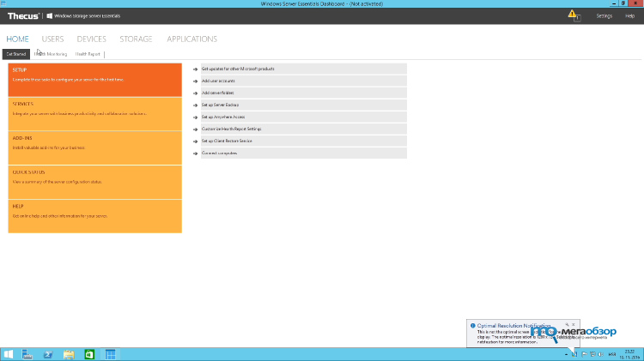This screenshot has width=644, height=361.
Task: Select the HELP category tile
Action: coord(94,216)
